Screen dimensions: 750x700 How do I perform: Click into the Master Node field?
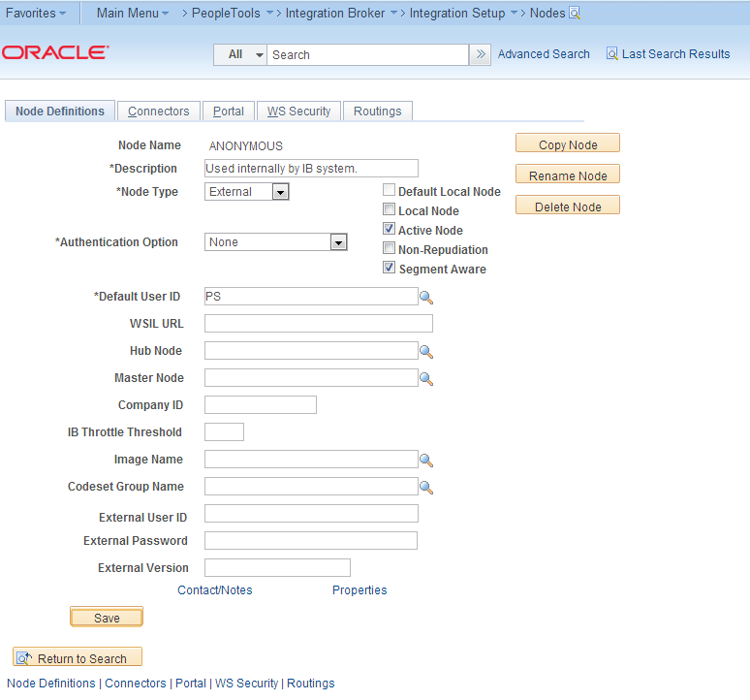pos(311,377)
